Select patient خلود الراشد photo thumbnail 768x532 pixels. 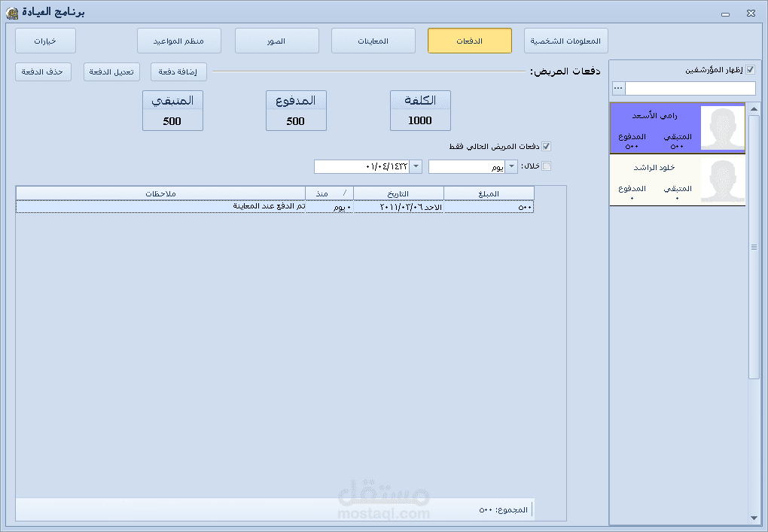(723, 180)
